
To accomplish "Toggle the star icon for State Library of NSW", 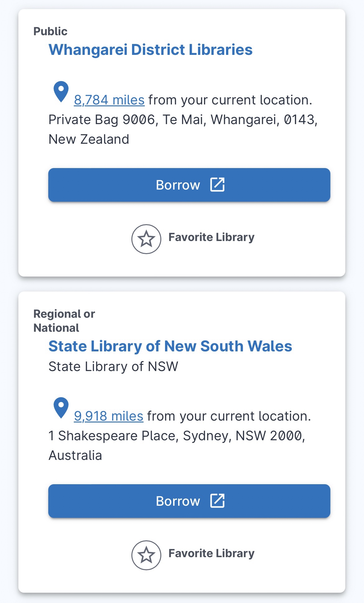I will pyautogui.click(x=146, y=555).
